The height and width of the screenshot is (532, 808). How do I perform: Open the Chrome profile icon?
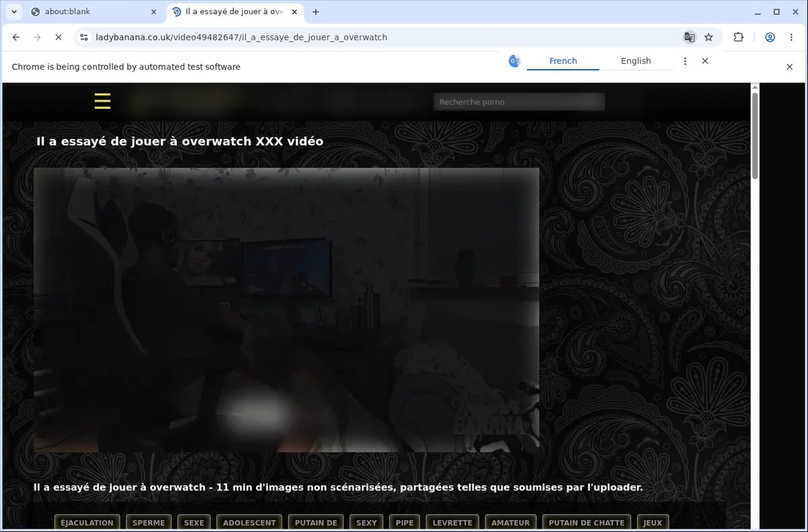pos(770,37)
